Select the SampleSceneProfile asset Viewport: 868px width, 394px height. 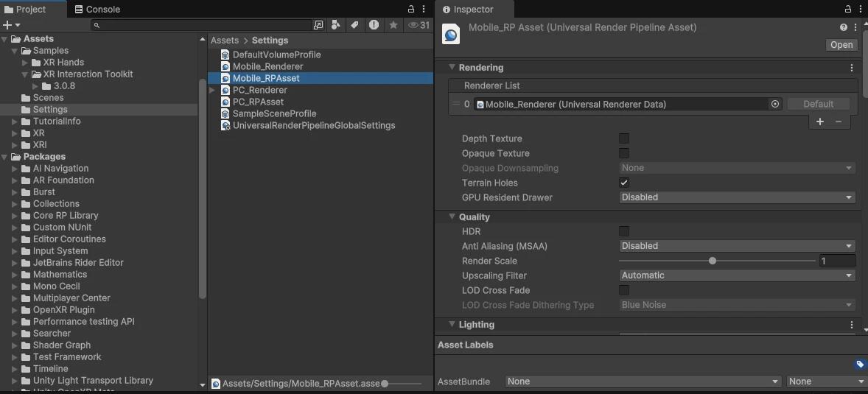pos(274,113)
